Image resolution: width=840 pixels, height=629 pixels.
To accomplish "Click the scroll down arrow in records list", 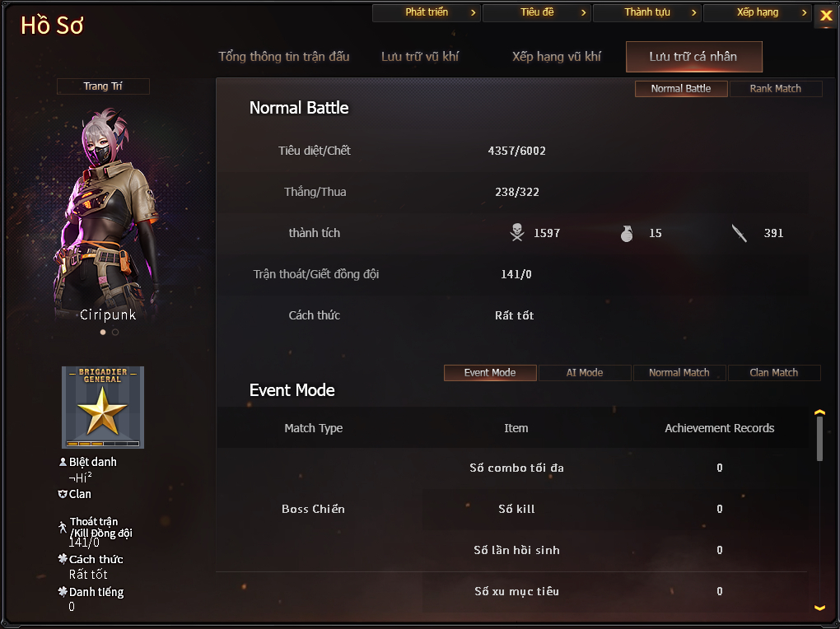I will [x=819, y=608].
